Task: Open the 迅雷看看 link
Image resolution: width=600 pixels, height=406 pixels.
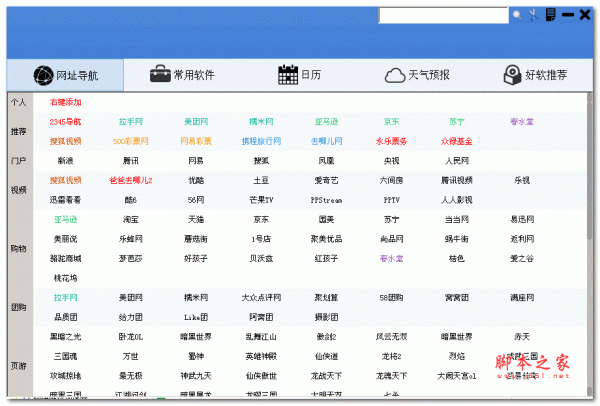Action: click(65, 200)
